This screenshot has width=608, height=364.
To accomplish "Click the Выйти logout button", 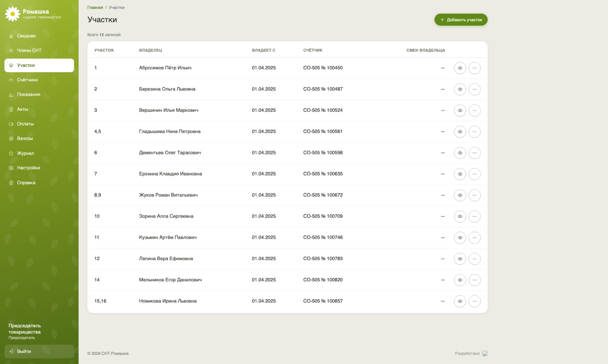I will (39, 351).
